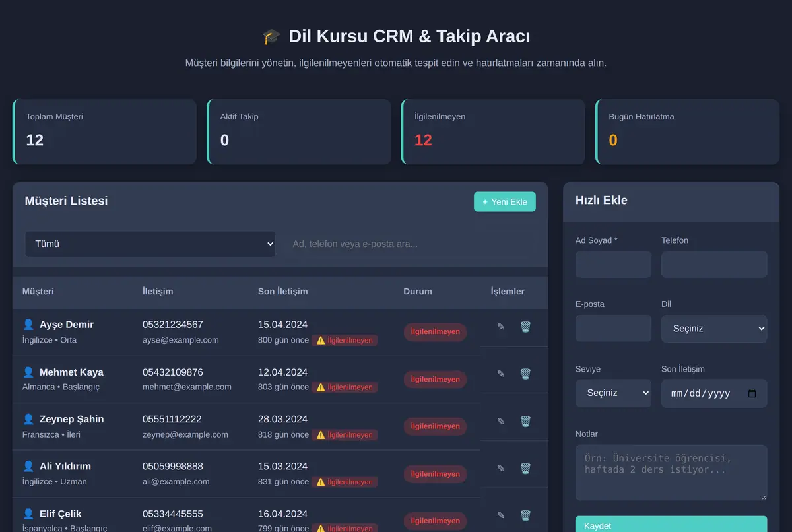The image size is (792, 532).
Task: Click the Almanca • Başlangıç text
Action: pyautogui.click(x=61, y=387)
